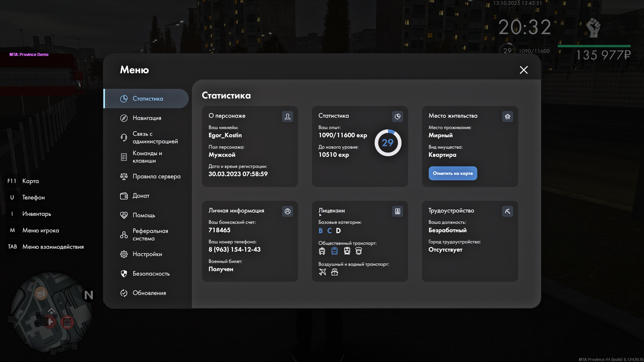Viewport: 644px width, 362px height.
Task: Click the house icon in Место жительства card
Action: pos(507,116)
